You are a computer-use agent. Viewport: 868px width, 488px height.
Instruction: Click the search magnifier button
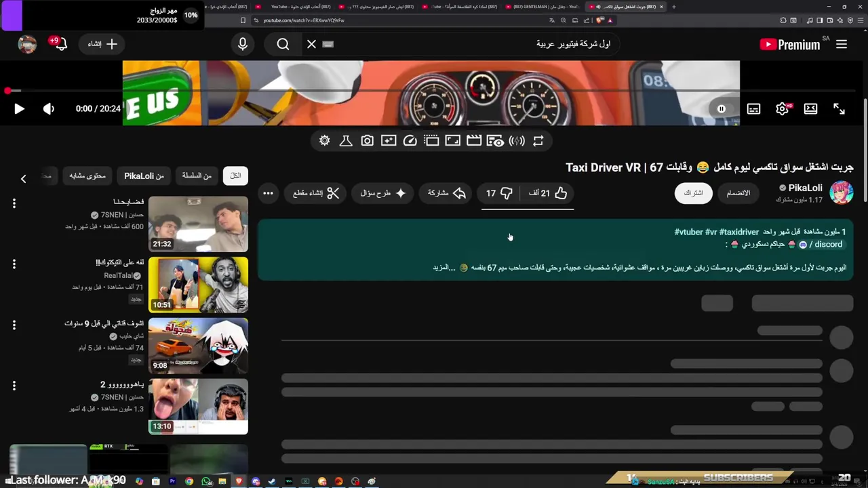pos(283,44)
